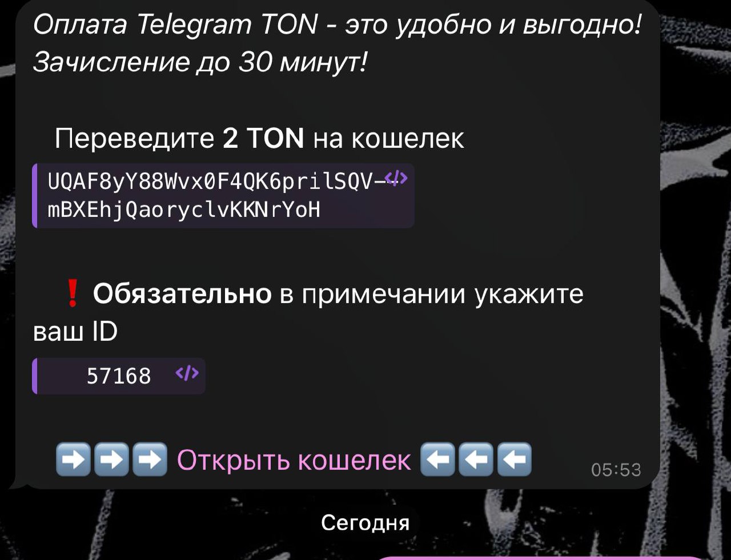Tap the bold Обязательно word
This screenshot has width=731, height=560.
tap(182, 293)
